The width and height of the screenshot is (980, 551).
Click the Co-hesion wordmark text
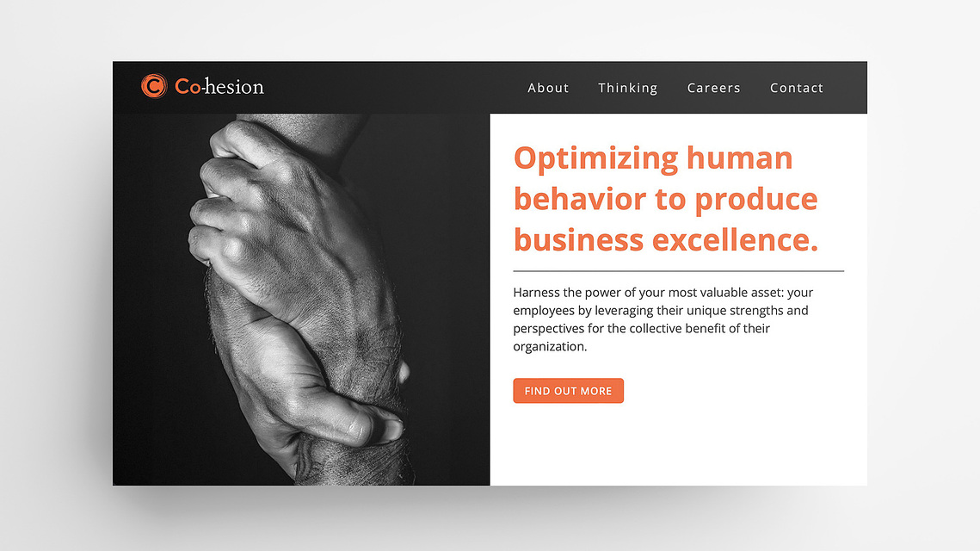[x=219, y=86]
